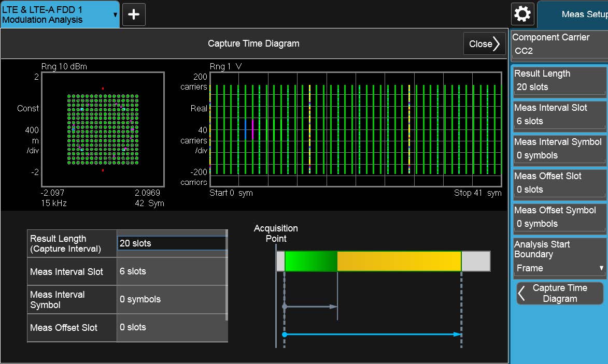Click the green measurement interval bar

(311, 261)
